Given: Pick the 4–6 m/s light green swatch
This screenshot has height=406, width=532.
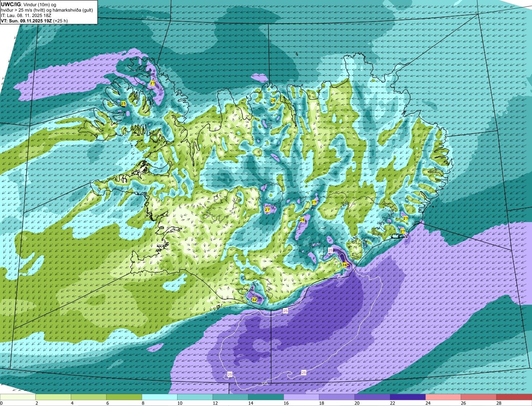Looking at the screenshot, I should click(x=89, y=397).
